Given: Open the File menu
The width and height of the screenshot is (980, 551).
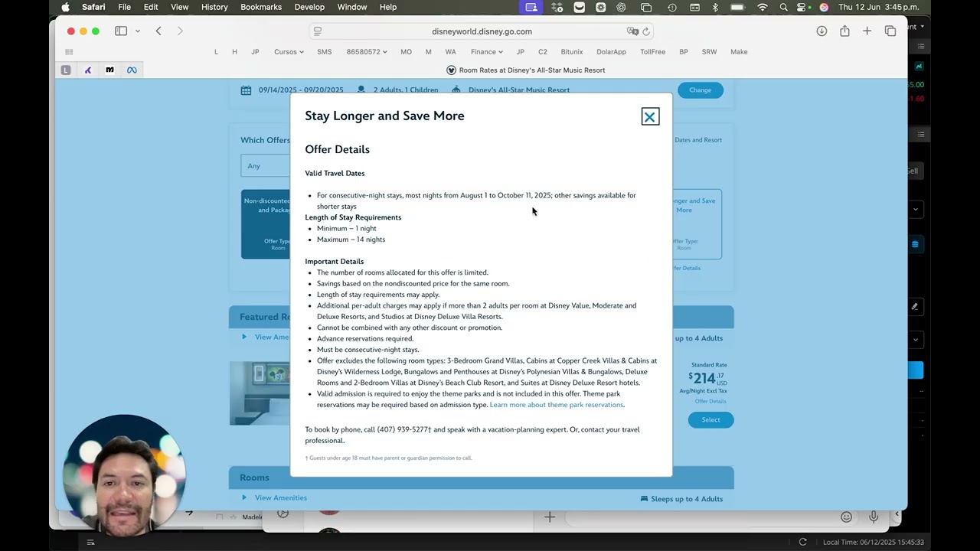Looking at the screenshot, I should point(124,8).
